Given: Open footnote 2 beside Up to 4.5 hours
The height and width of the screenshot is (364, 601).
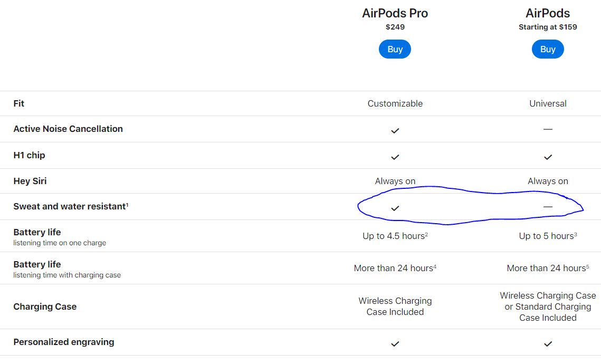Looking at the screenshot, I should [426, 234].
